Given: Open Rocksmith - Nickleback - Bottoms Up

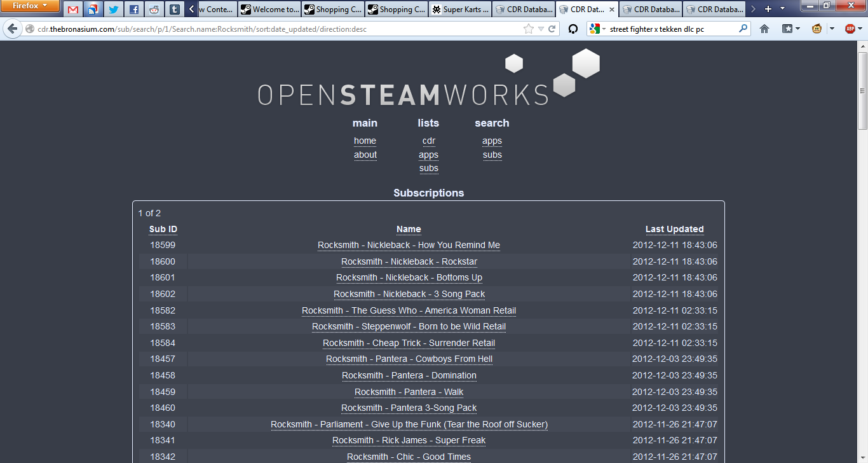Looking at the screenshot, I should pyautogui.click(x=409, y=278).
